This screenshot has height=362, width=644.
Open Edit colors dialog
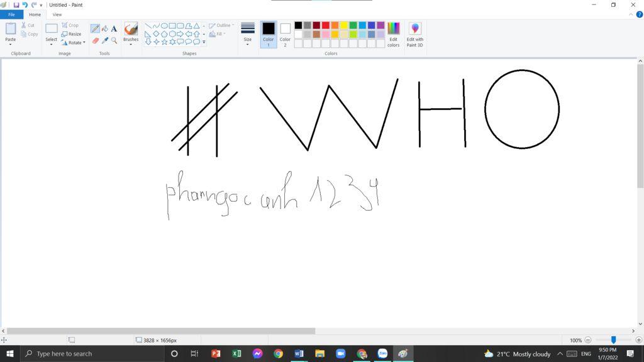(x=393, y=35)
